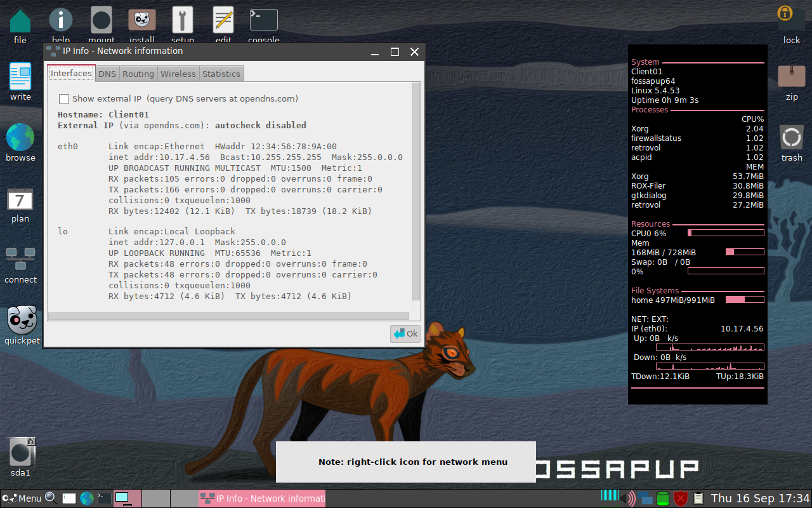This screenshot has width=812, height=508.
Task: Mount the sda1 drive icon
Action: (20, 452)
